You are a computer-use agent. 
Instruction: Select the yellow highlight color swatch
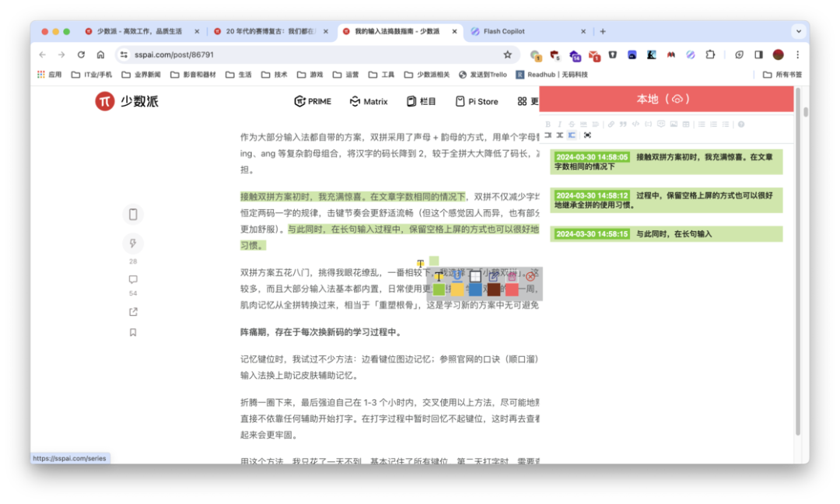[x=457, y=290]
